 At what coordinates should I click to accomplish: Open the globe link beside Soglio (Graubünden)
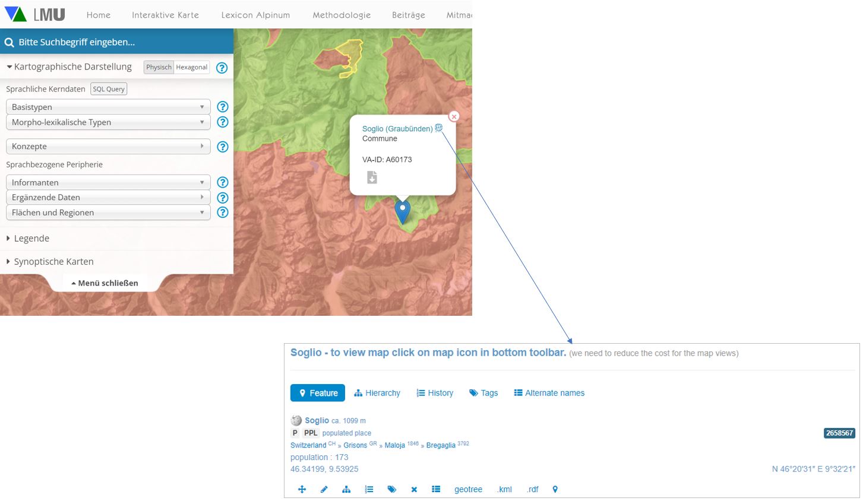coord(439,128)
